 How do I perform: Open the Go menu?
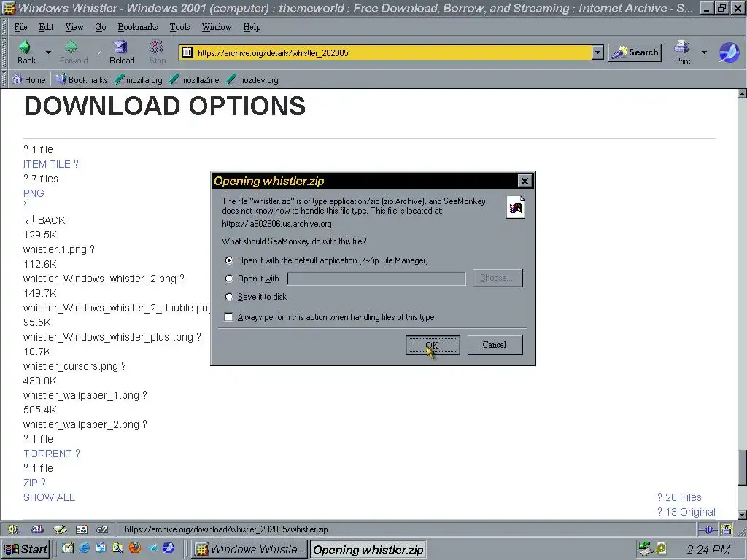pyautogui.click(x=101, y=27)
